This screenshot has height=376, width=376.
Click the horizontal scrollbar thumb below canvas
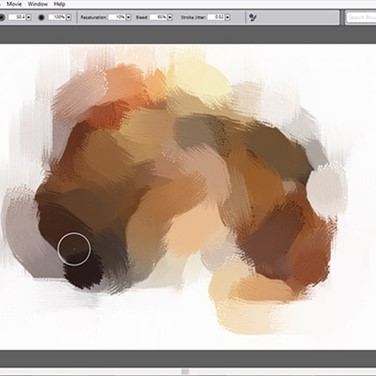pos(185,371)
